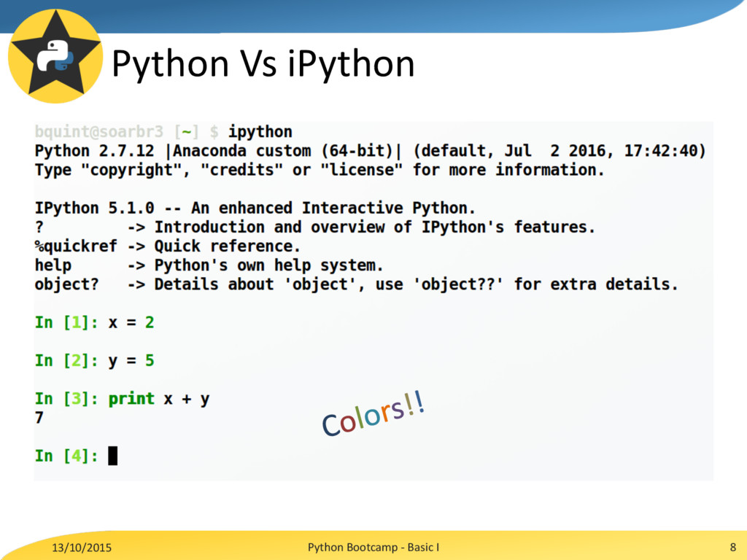
Task: Click the slide title 'Python Vs iPython'
Action: point(263,64)
